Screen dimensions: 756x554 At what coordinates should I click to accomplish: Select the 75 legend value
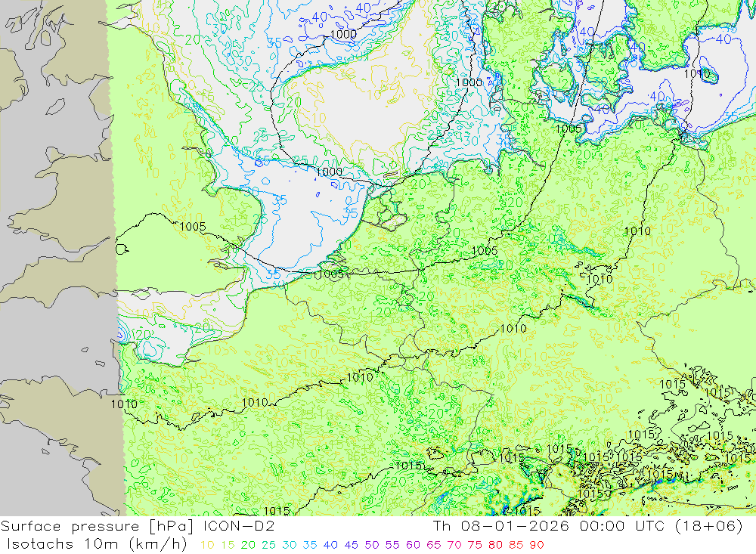coord(475,546)
